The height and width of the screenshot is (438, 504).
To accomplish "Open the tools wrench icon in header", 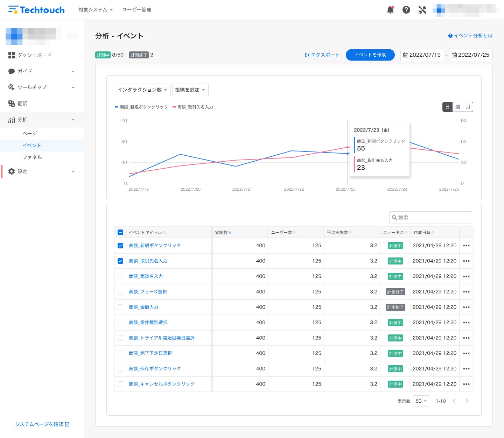I will pos(422,10).
